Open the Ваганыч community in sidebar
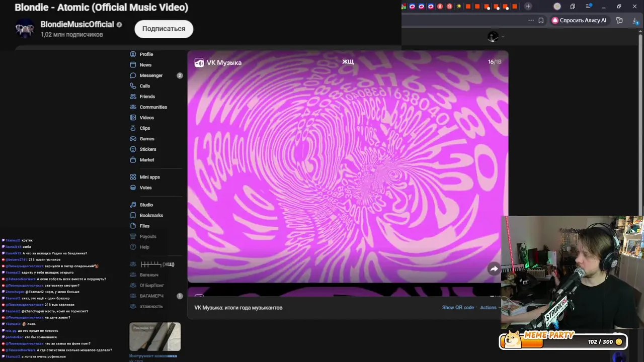The height and width of the screenshot is (362, 644). 149,275
